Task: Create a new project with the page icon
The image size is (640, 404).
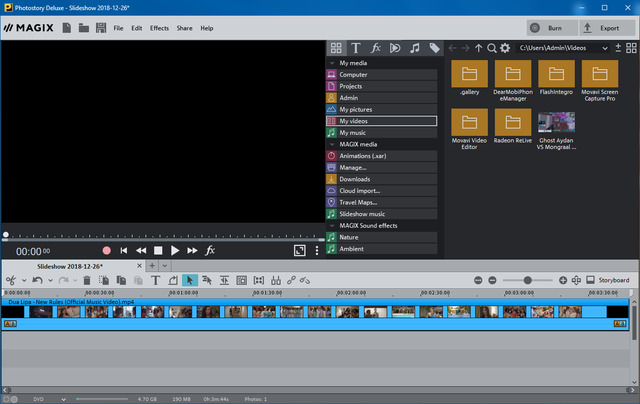Action: pos(67,28)
